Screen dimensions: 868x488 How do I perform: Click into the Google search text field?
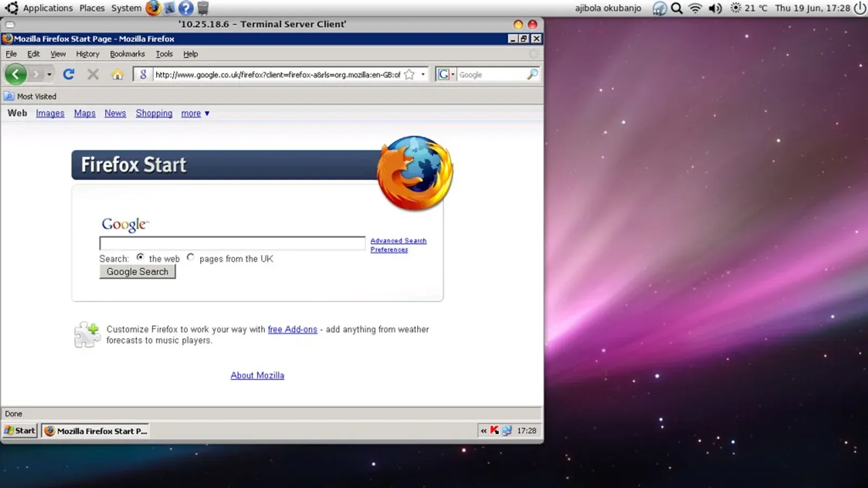pyautogui.click(x=232, y=243)
